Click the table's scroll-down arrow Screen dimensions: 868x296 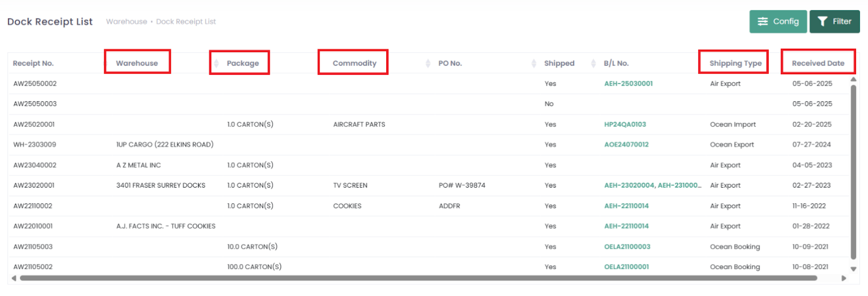pyautogui.click(x=853, y=269)
